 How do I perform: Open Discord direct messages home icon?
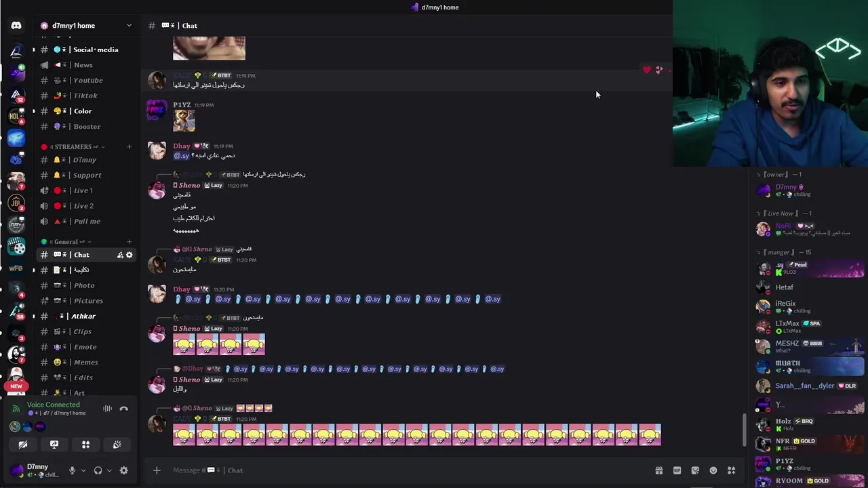(x=16, y=26)
